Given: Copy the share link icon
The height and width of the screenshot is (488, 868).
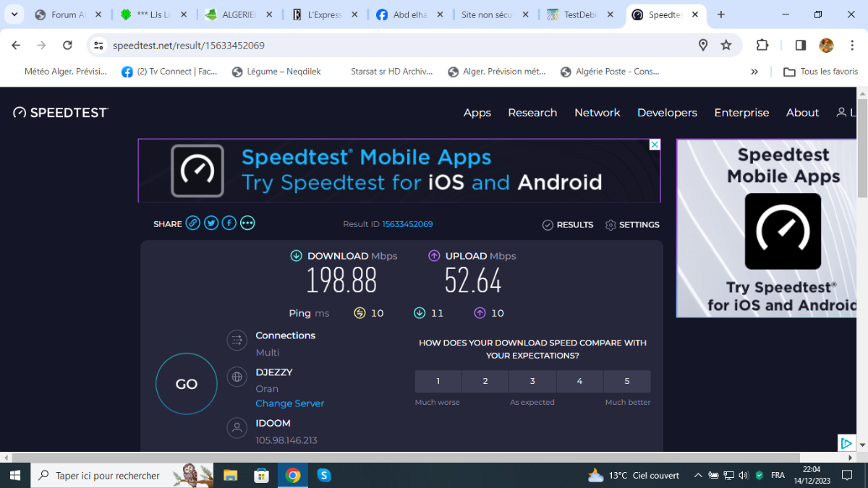Looking at the screenshot, I should pyautogui.click(x=192, y=223).
